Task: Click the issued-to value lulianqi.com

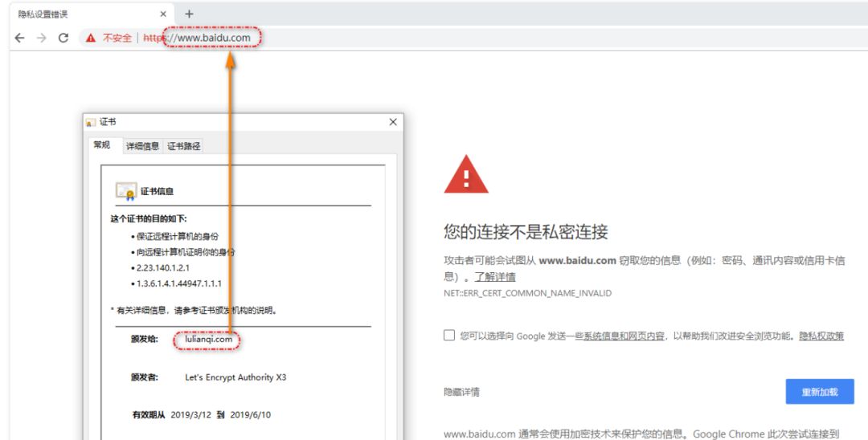Action: pyautogui.click(x=209, y=339)
